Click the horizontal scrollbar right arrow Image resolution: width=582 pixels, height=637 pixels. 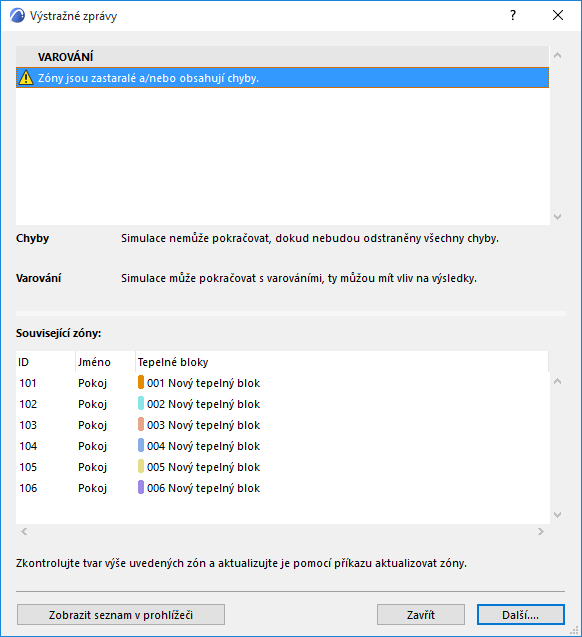[x=541, y=531]
